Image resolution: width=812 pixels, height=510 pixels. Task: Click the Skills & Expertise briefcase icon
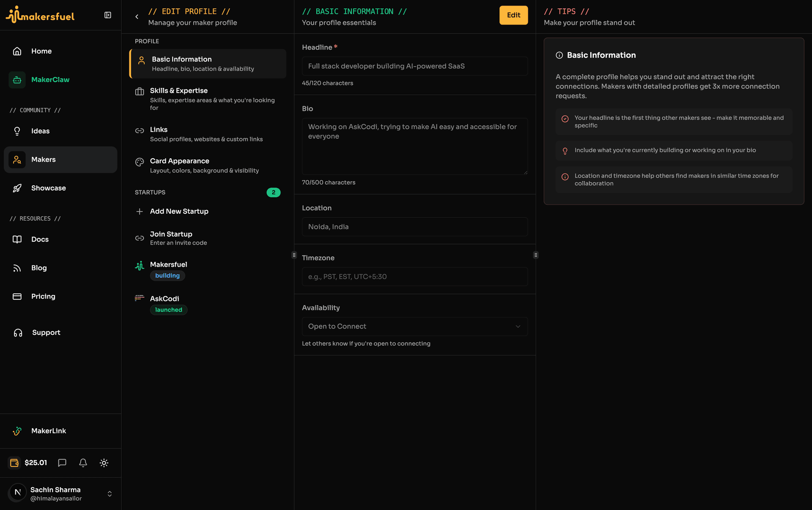[140, 91]
